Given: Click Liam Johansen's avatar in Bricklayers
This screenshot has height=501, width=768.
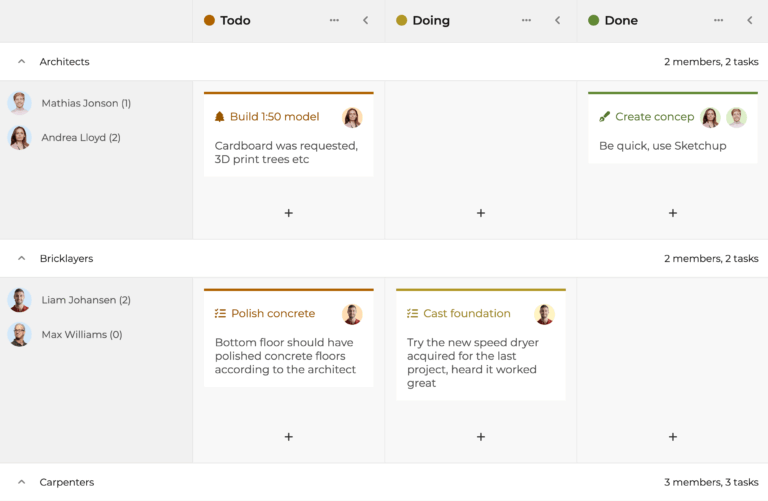Looking at the screenshot, I should (19, 300).
